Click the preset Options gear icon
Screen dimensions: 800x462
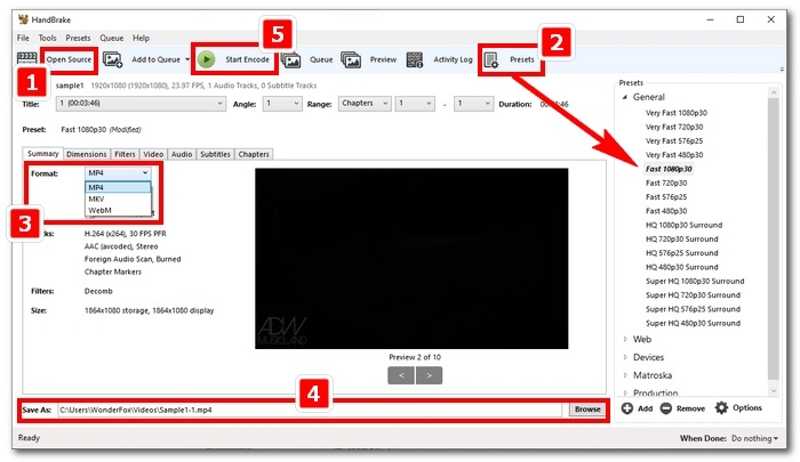pyautogui.click(x=721, y=408)
